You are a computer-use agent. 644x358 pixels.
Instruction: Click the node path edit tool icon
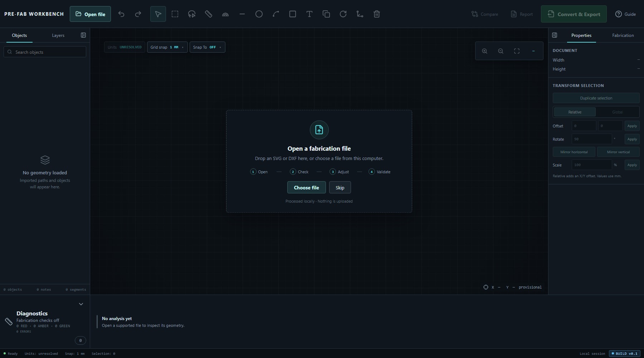point(360,14)
